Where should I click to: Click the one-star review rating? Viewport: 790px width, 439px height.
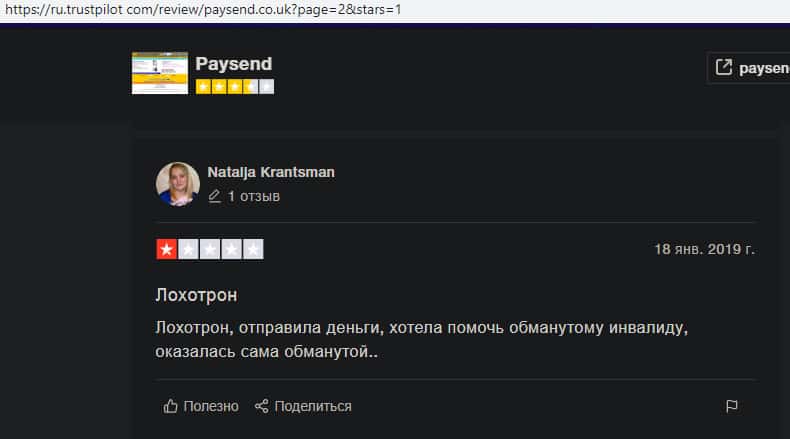click(x=210, y=249)
